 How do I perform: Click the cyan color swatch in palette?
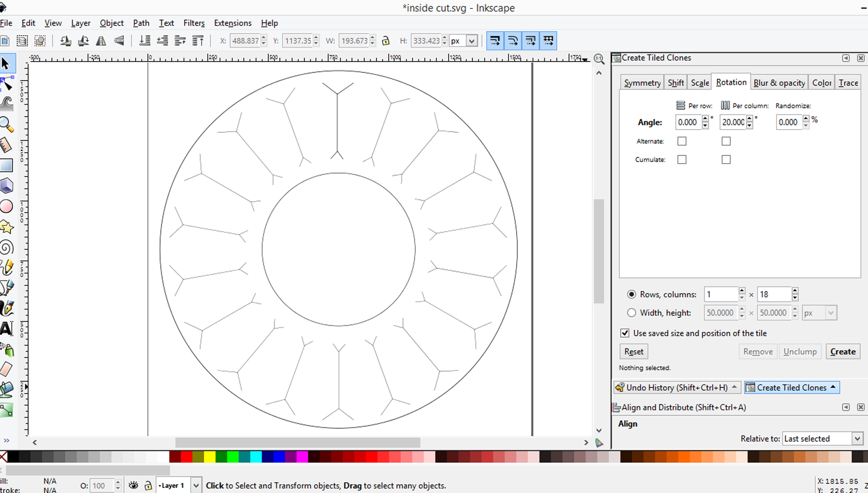[x=256, y=457]
